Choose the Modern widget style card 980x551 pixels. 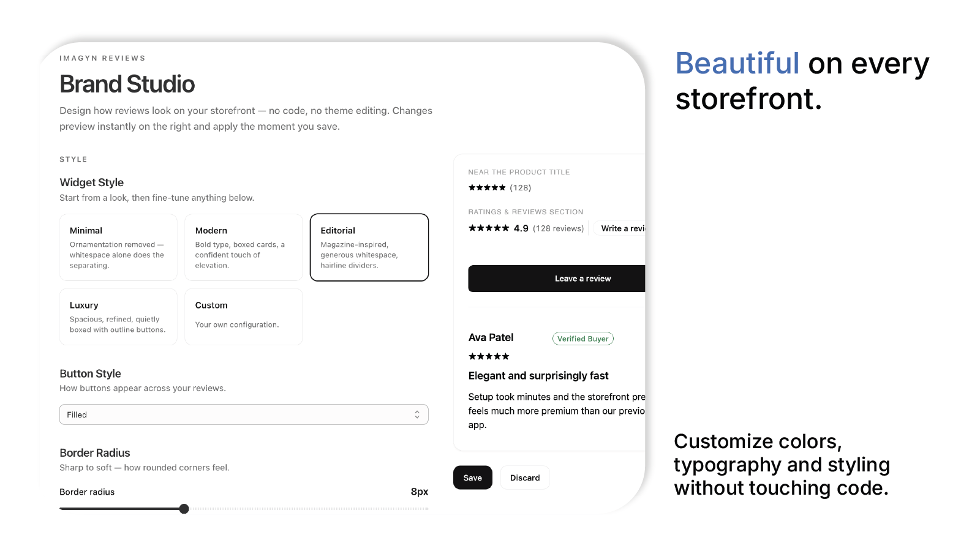point(244,247)
